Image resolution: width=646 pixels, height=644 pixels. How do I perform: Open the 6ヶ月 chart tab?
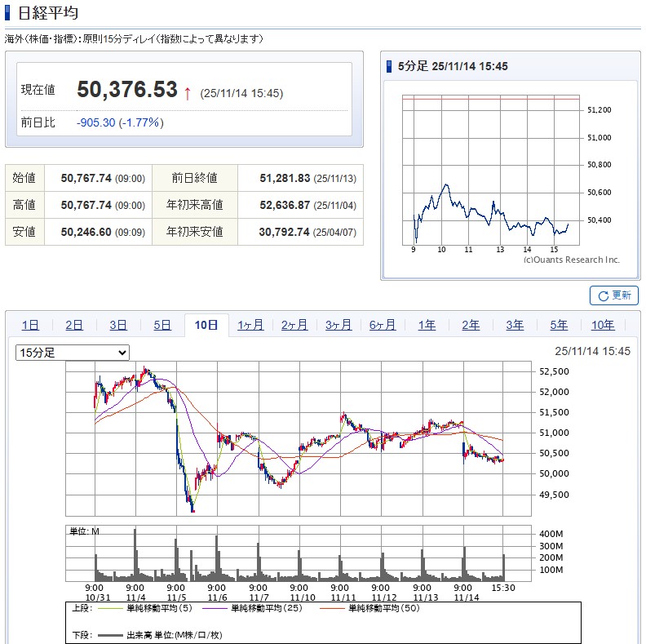tap(383, 325)
